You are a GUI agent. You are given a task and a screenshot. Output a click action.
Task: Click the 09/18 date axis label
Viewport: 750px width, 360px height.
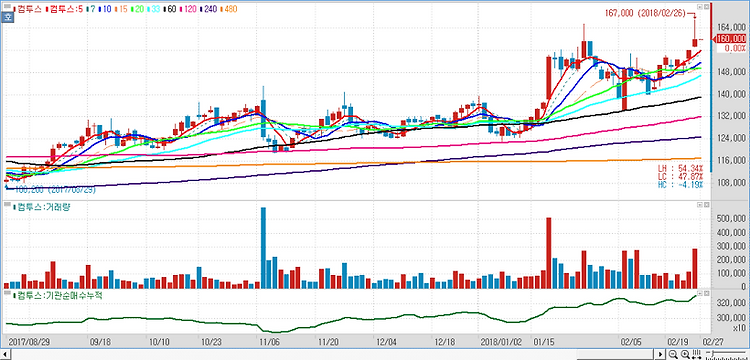coord(100,343)
